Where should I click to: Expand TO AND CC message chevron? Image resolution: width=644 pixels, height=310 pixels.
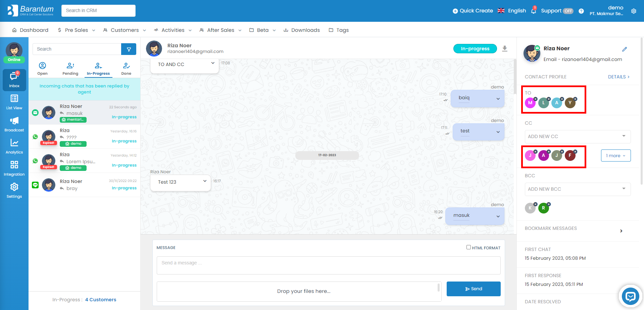(x=213, y=63)
